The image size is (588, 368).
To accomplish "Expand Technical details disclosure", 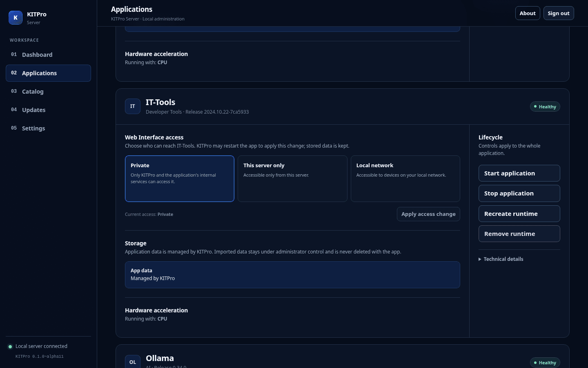I will (501, 259).
